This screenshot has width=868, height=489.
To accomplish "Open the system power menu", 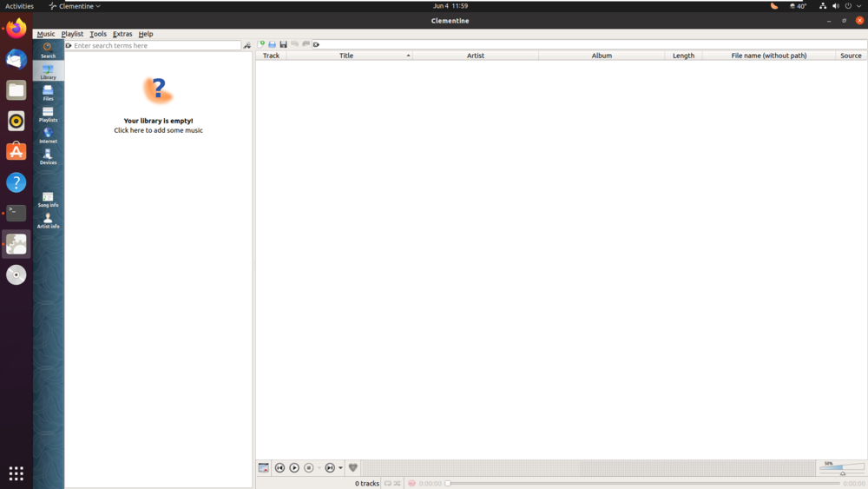I will click(848, 6).
